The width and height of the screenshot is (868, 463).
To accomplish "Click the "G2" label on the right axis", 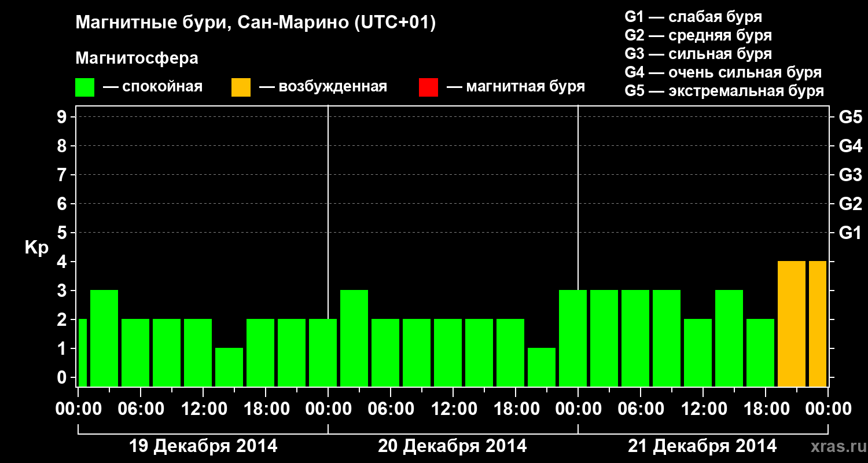I will [x=851, y=204].
